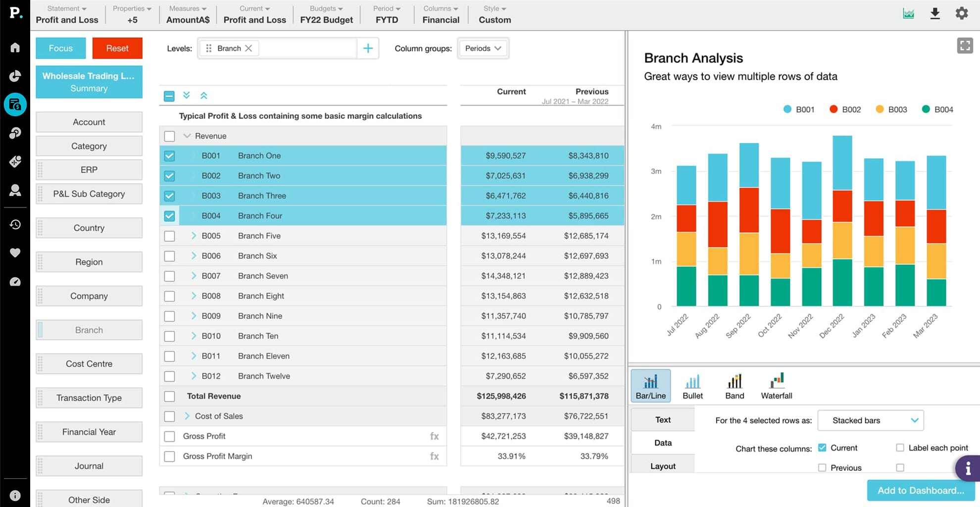Switch to the Waterfall chart tab
The height and width of the screenshot is (507, 980).
coord(776,386)
